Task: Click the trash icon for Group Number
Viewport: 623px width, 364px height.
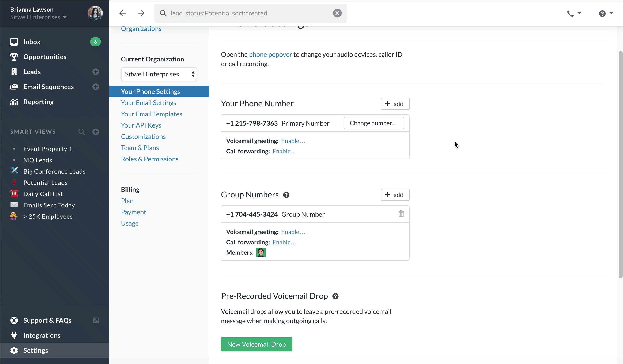Action: [x=401, y=214]
